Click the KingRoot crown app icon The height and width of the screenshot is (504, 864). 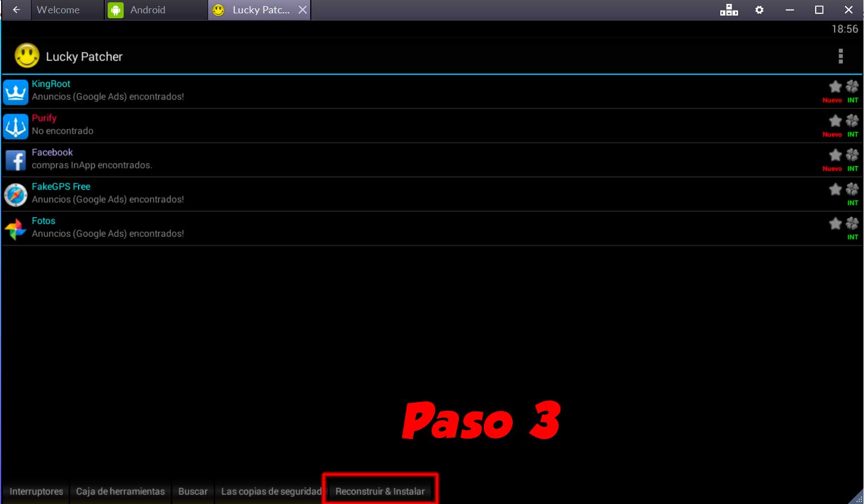(x=16, y=92)
